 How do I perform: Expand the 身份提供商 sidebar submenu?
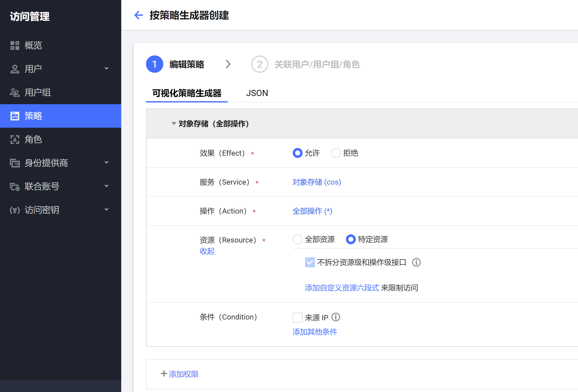[106, 163]
